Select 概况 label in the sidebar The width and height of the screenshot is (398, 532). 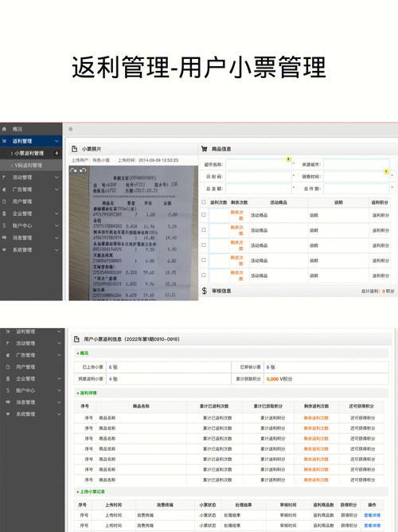click(18, 129)
